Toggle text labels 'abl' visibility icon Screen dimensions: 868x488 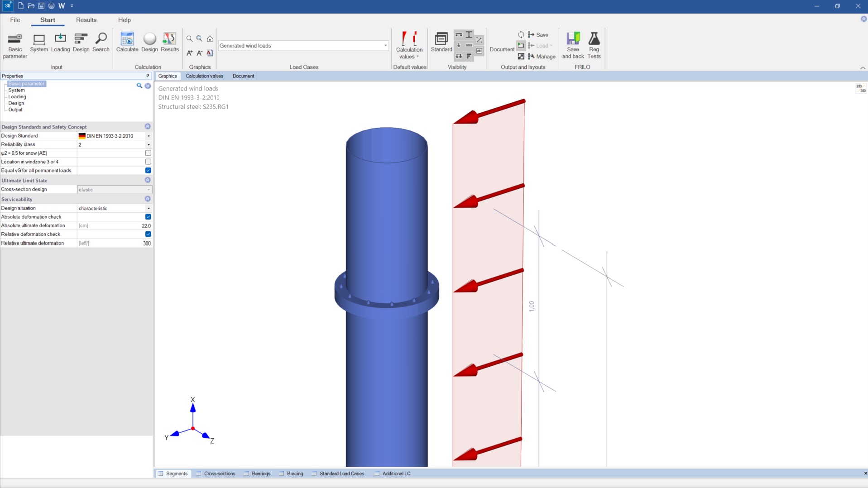pyautogui.click(x=480, y=51)
